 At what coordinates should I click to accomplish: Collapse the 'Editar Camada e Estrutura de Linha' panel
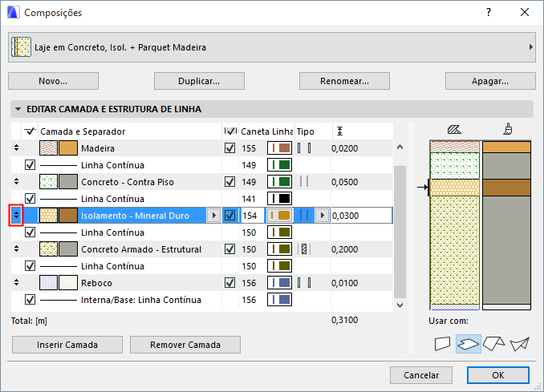18,109
